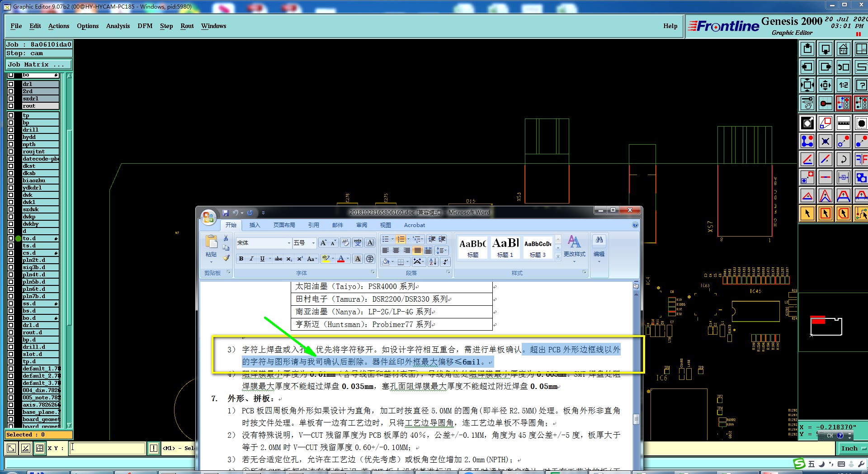Click the text highlight color swatch
Screen dimensions: 868x474
click(325, 259)
